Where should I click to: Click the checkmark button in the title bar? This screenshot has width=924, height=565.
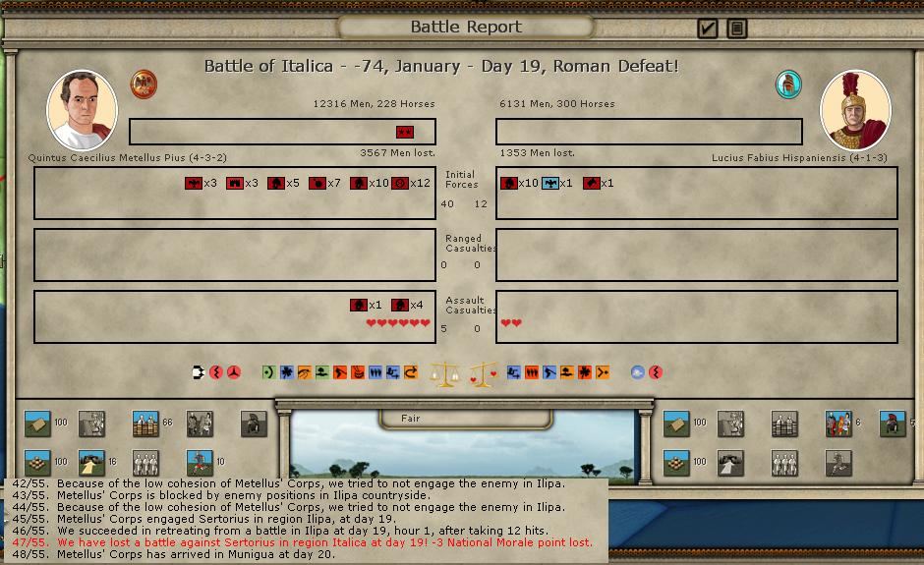[x=707, y=28]
